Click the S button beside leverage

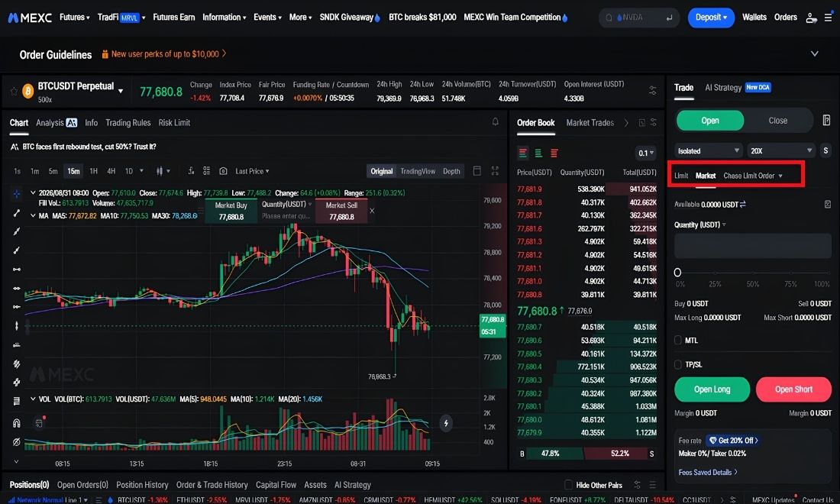825,150
